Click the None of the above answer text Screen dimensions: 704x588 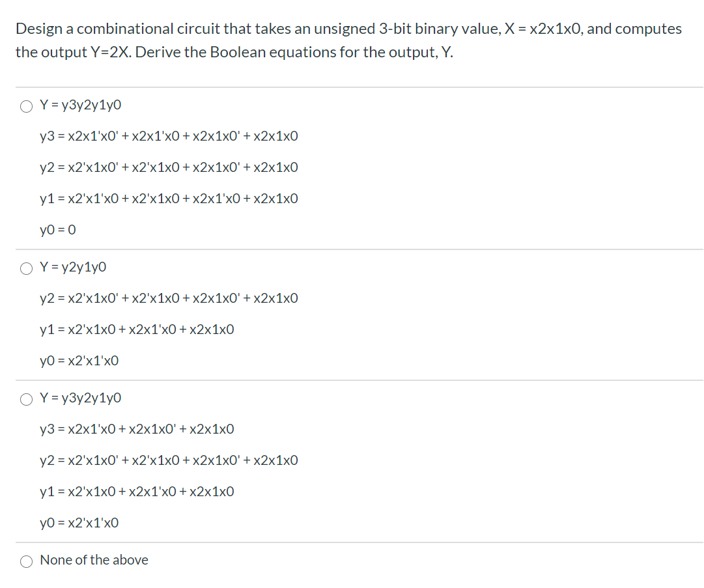pyautogui.click(x=93, y=560)
